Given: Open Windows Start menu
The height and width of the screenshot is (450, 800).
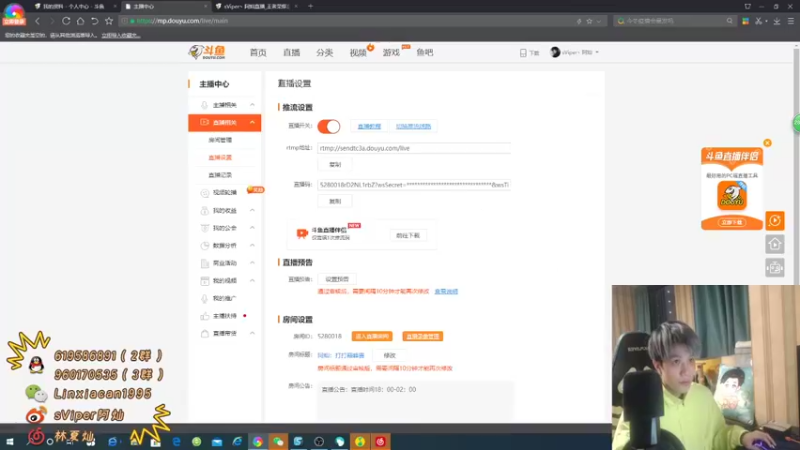Looking at the screenshot, I should 10,441.
